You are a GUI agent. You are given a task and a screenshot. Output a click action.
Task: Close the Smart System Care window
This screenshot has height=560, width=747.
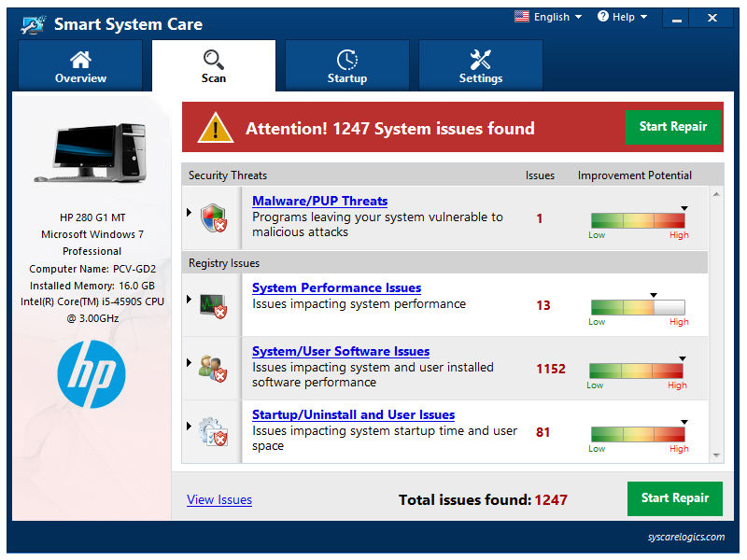(712, 18)
